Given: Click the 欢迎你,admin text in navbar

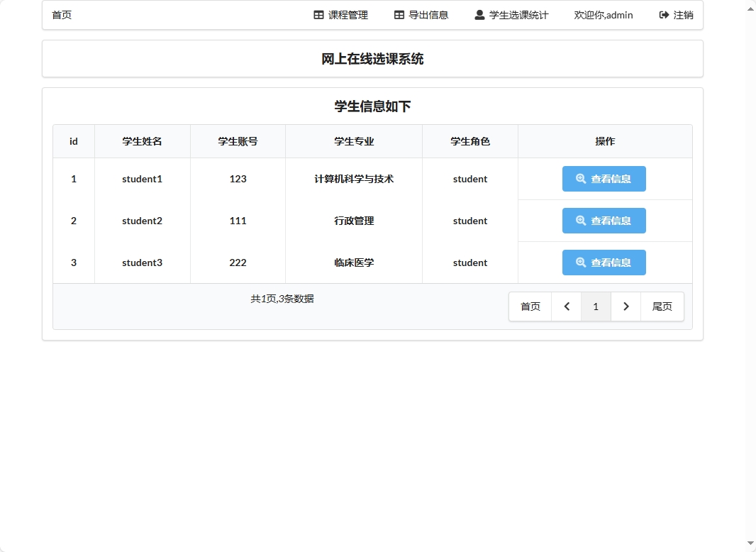Looking at the screenshot, I should coord(604,15).
